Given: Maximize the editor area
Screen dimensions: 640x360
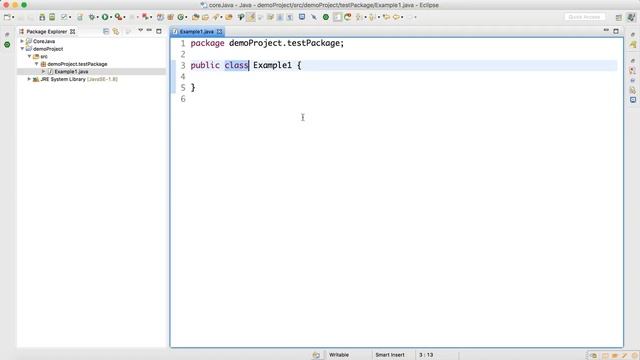Looking at the screenshot, I should pos(616,31).
